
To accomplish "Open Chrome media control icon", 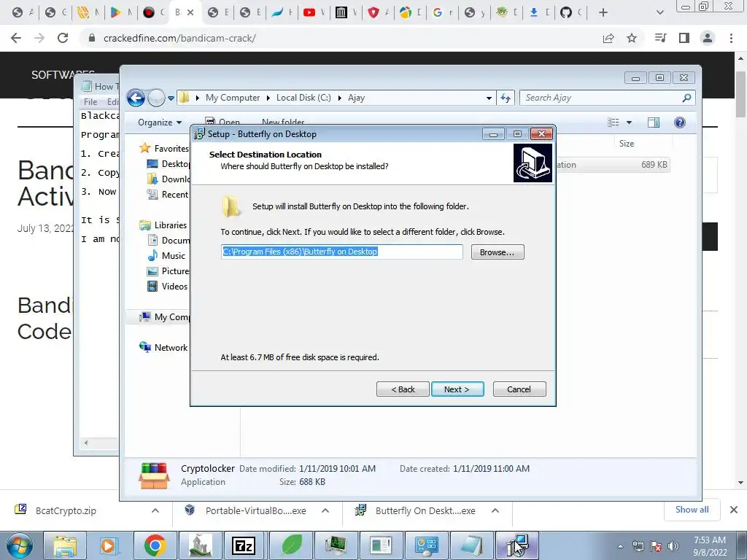I will click(660, 38).
